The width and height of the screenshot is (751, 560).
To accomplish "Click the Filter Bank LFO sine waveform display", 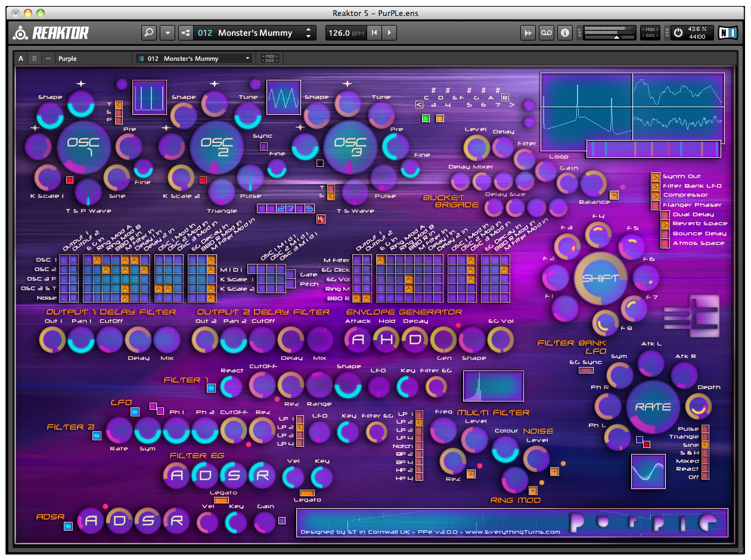I will (x=648, y=471).
